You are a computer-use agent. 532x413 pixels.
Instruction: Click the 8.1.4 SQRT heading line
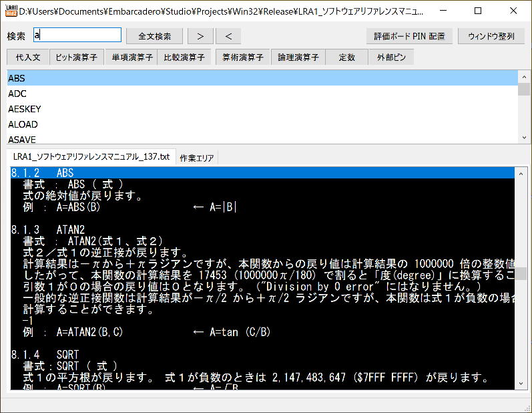click(x=45, y=355)
